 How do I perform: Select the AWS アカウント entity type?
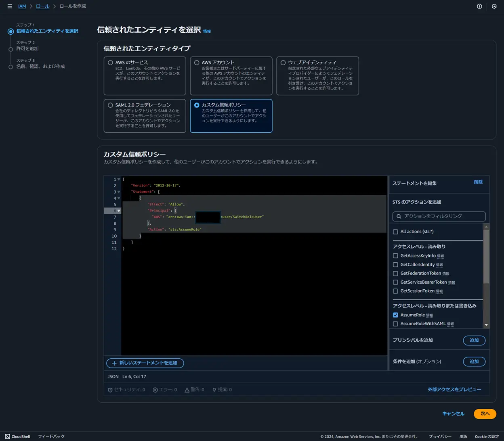[197, 63]
